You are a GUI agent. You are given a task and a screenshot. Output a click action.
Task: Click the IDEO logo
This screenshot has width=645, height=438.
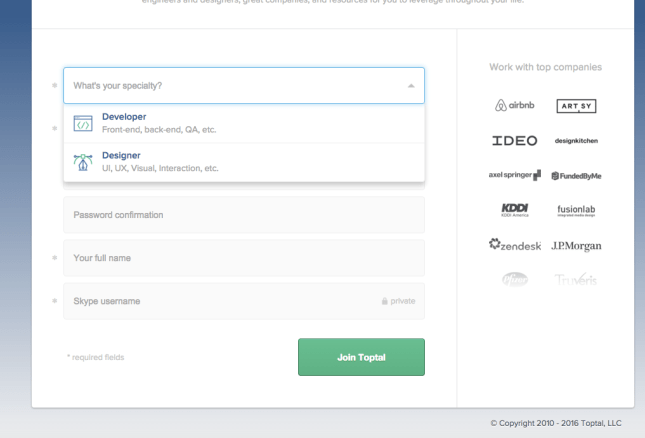(514, 140)
